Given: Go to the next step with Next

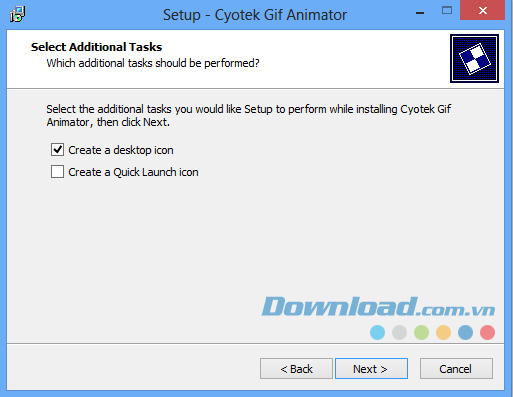Looking at the screenshot, I should pyautogui.click(x=371, y=369).
